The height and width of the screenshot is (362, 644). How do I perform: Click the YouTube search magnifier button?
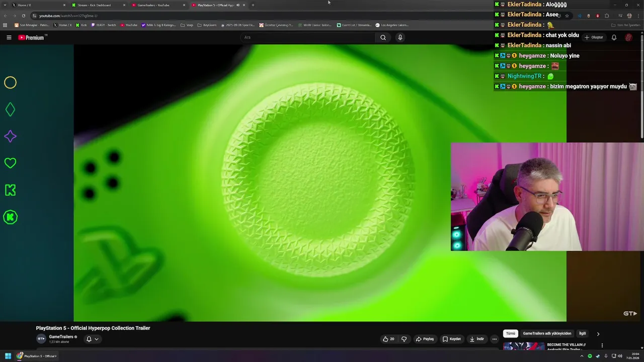(x=383, y=37)
